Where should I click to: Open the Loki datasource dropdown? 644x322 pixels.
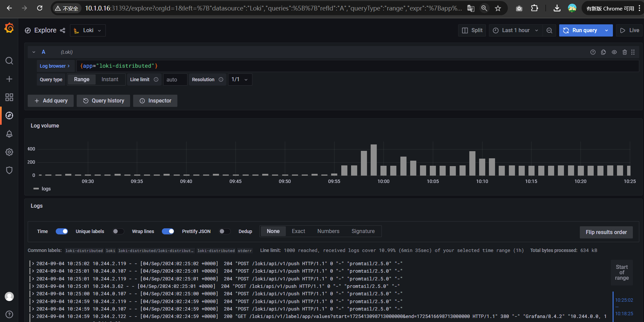click(x=88, y=30)
